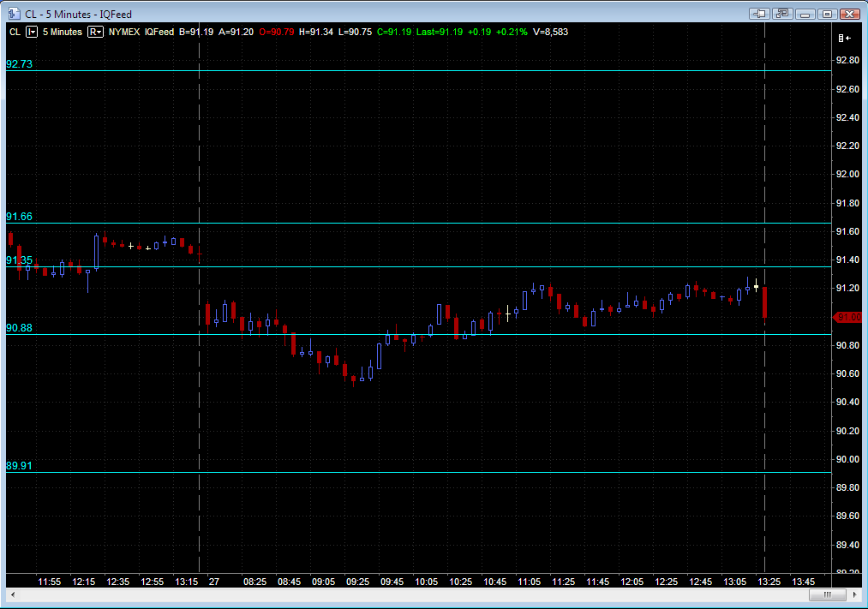Click the +0.21% percent change value

512,32
